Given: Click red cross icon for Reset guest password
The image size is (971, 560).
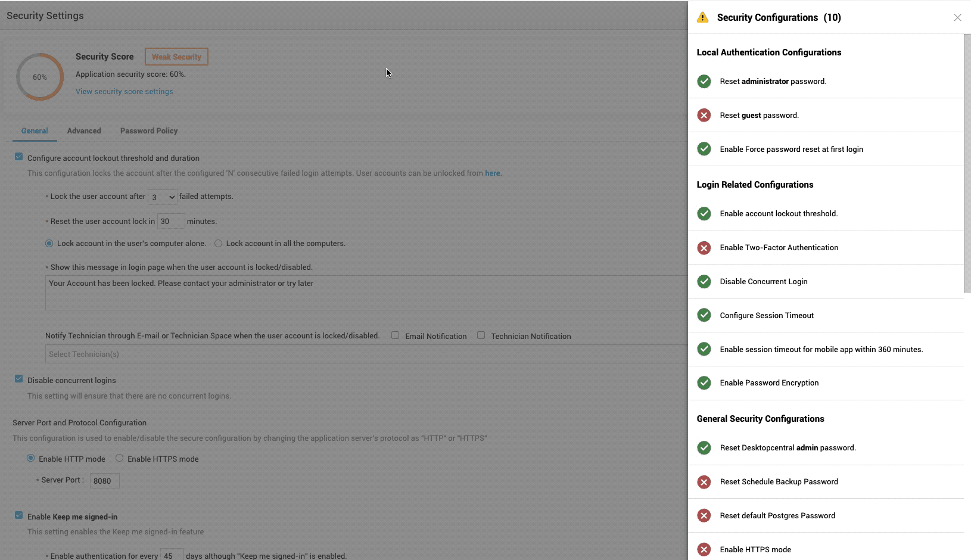Looking at the screenshot, I should [x=704, y=116].
